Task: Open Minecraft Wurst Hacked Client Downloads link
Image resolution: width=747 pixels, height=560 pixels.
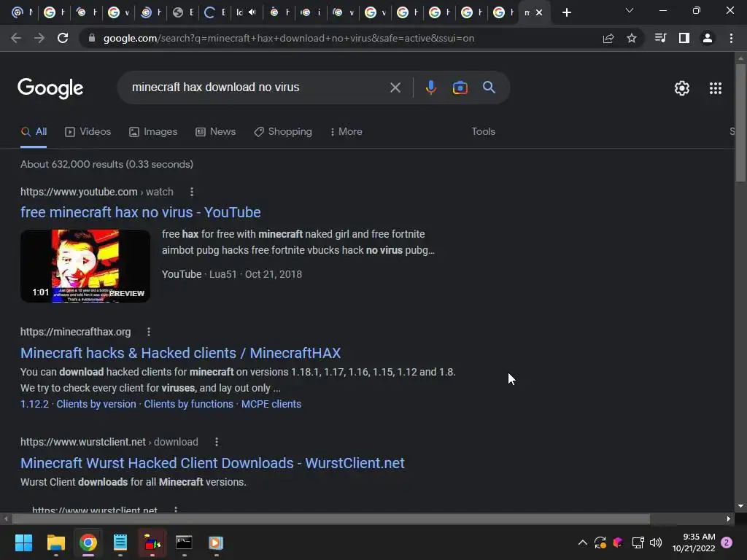Action: pyautogui.click(x=212, y=463)
